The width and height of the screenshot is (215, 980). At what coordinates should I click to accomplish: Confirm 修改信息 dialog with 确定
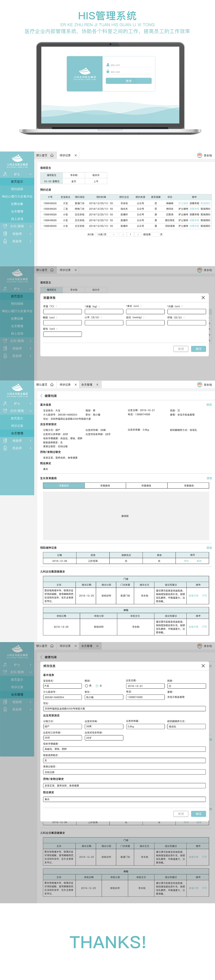tap(199, 814)
